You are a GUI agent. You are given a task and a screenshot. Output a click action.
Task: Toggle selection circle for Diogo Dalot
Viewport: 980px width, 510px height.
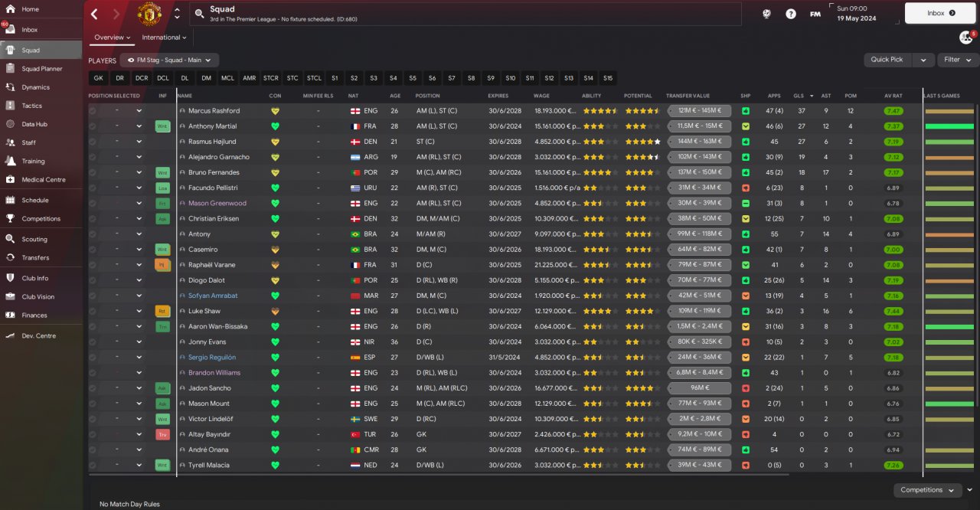coord(93,280)
